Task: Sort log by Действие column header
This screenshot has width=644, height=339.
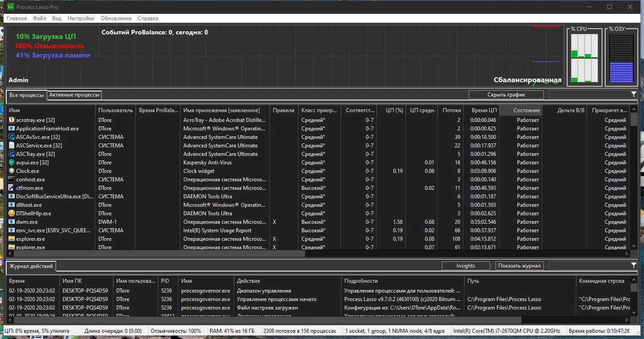Action: 288,281
